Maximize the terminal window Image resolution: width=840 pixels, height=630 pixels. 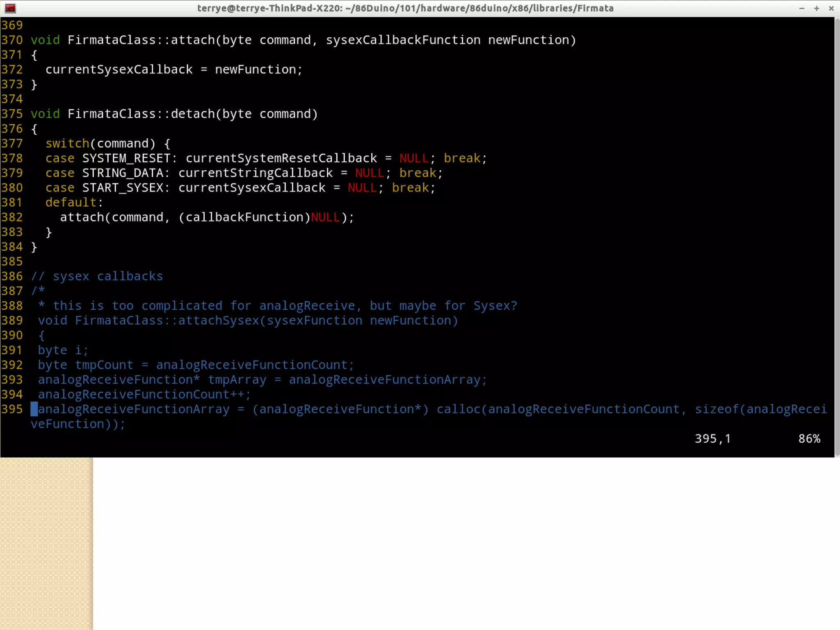point(817,8)
